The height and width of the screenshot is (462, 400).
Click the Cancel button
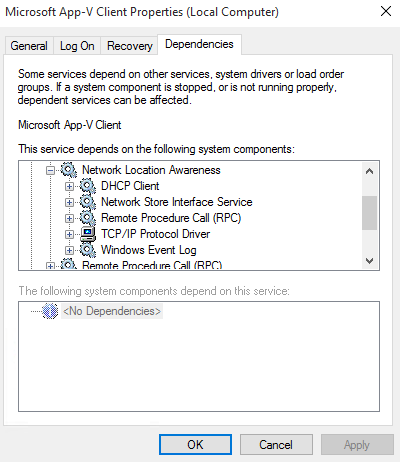point(276,445)
